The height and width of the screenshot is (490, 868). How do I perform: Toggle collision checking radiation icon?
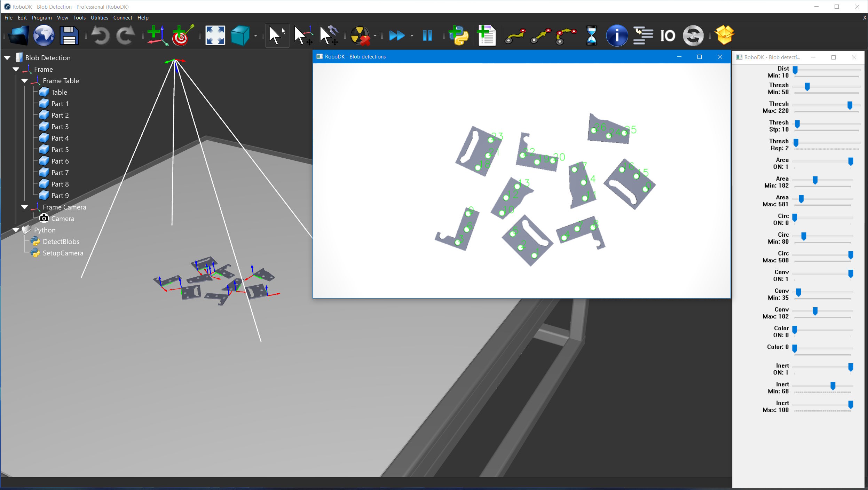click(x=360, y=35)
